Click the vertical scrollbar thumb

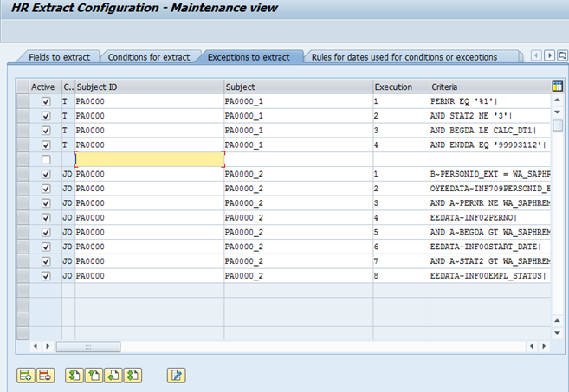pyautogui.click(x=558, y=125)
